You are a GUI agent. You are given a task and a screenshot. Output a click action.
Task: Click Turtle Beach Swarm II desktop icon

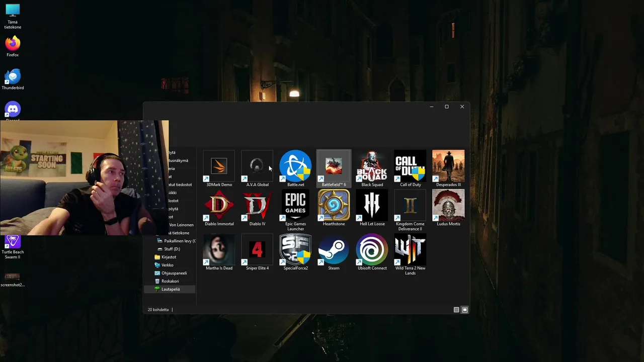(x=13, y=247)
